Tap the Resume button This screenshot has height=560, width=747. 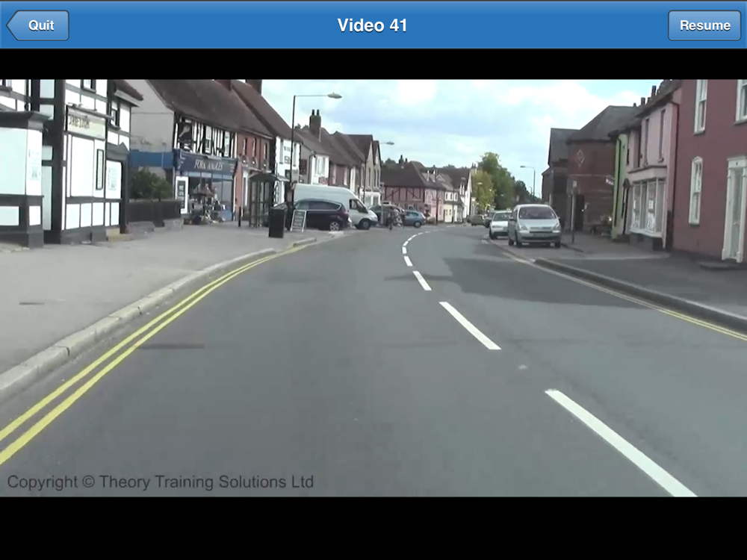[x=704, y=25]
